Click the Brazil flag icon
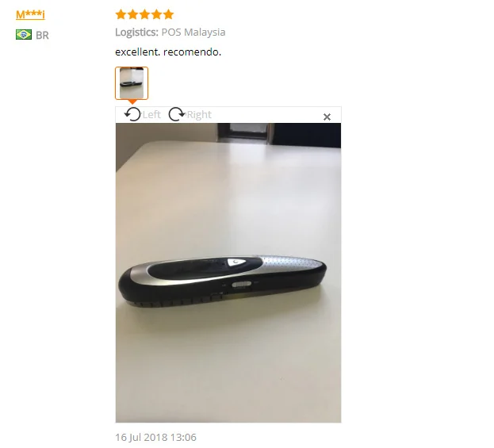This screenshot has height=448, width=494. click(x=24, y=35)
